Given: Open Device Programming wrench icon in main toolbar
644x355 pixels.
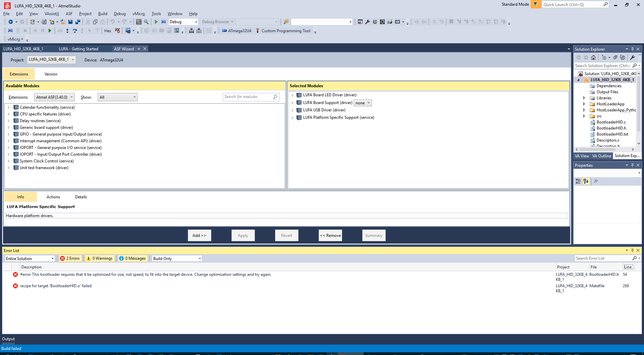Looking at the screenshot, I should [368, 22].
